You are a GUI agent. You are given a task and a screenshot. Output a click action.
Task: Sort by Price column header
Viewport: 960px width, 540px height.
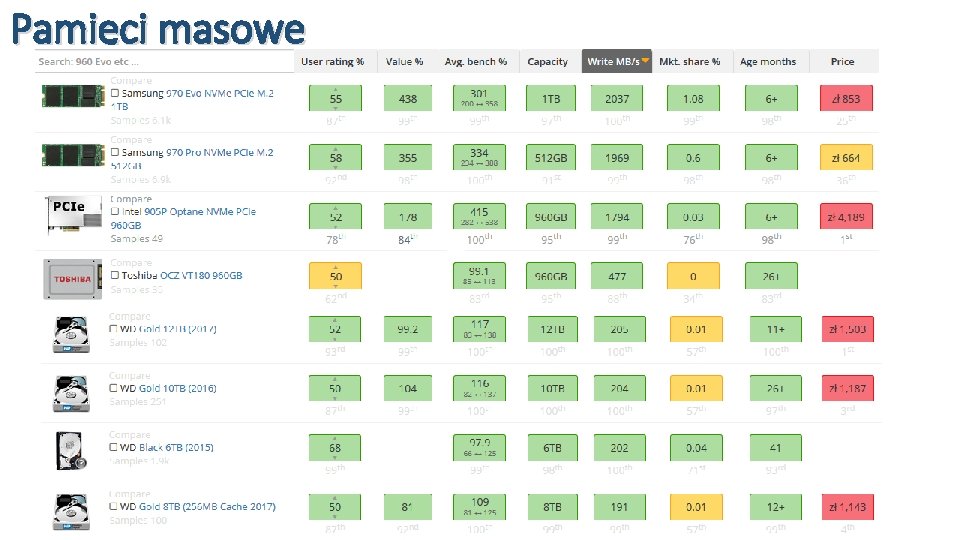point(842,61)
